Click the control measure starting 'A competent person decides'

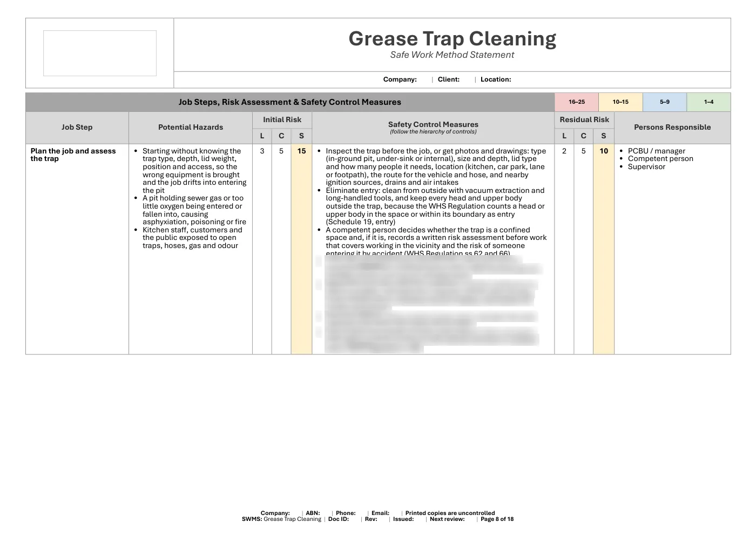point(436,242)
